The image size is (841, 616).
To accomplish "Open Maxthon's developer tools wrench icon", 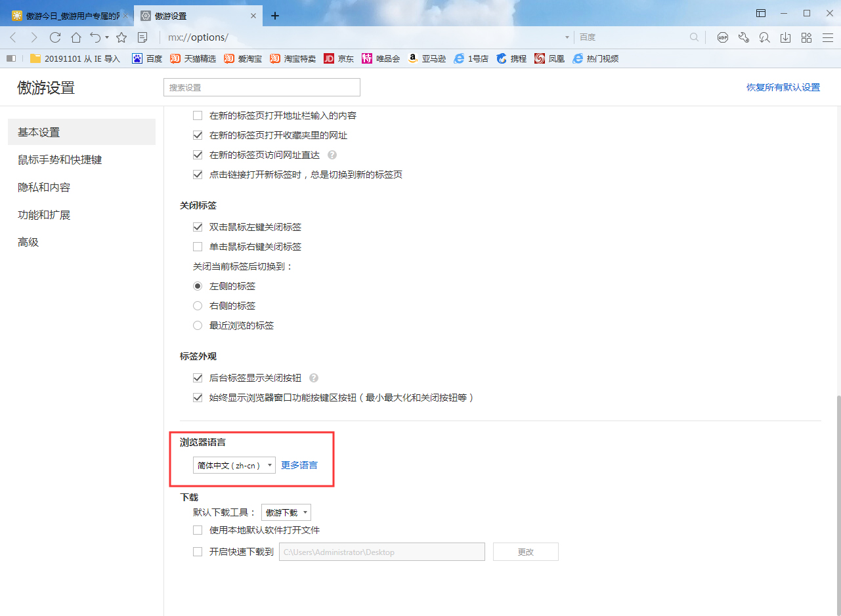I will tap(744, 37).
